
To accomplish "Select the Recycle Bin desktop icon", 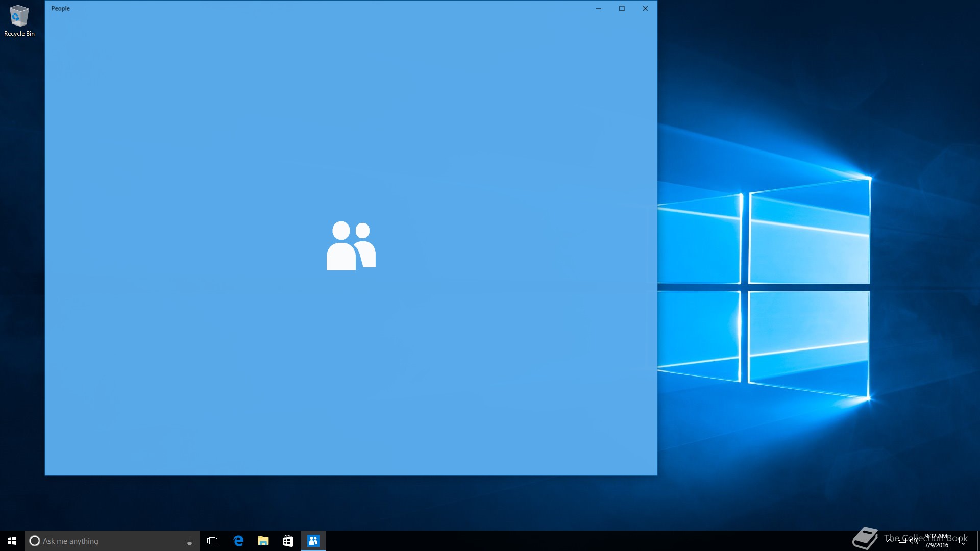I will pyautogui.click(x=19, y=21).
